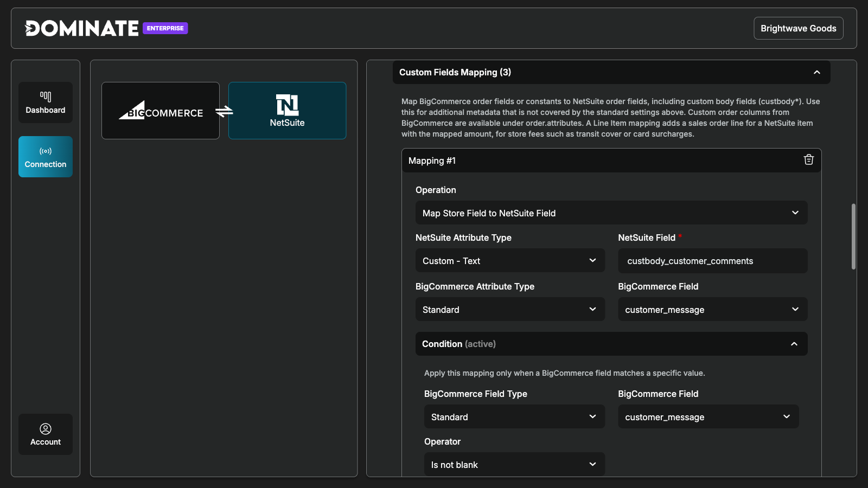This screenshot has width=868, height=488.
Task: Open the BigCommerce Attribute Type dropdown
Action: (510, 309)
